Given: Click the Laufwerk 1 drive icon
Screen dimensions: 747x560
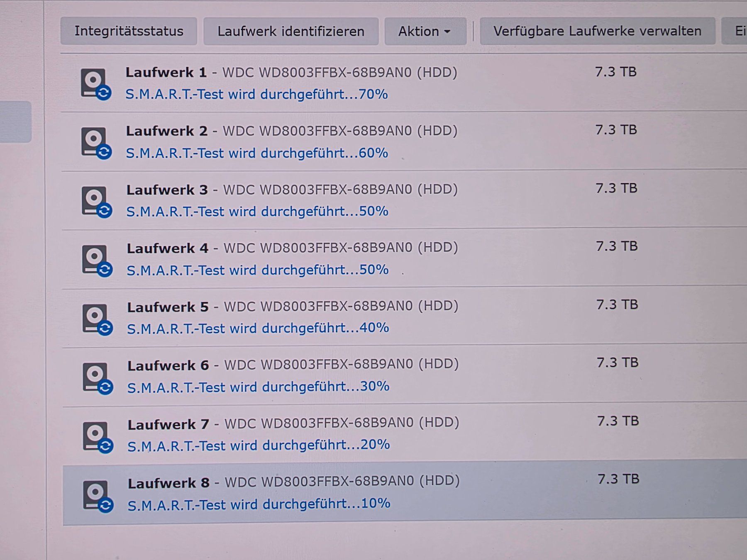Looking at the screenshot, I should coord(96,84).
